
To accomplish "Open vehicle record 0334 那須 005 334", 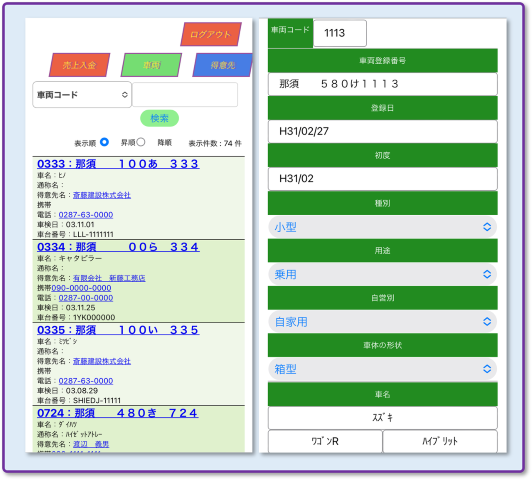I will 118,247.
